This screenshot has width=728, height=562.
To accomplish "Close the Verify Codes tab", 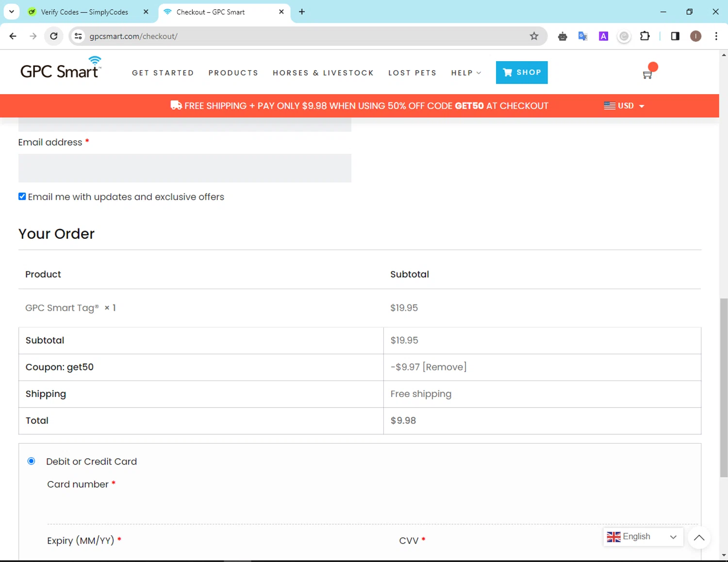I will [146, 12].
